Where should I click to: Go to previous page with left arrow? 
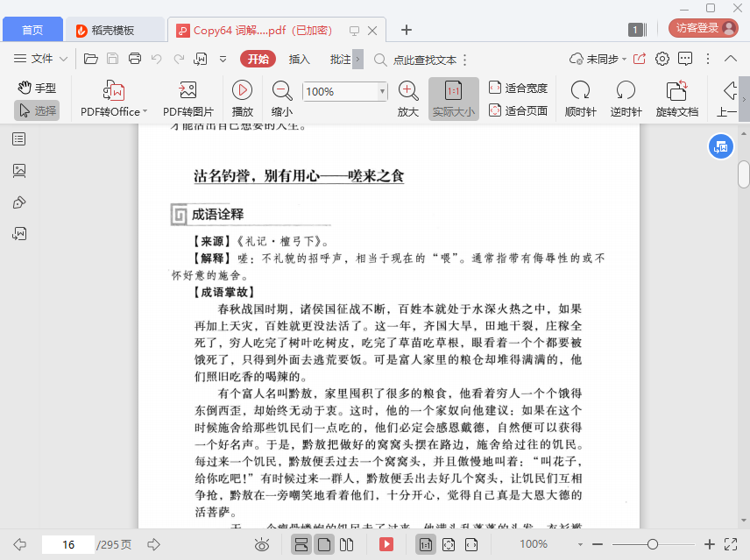click(19, 544)
